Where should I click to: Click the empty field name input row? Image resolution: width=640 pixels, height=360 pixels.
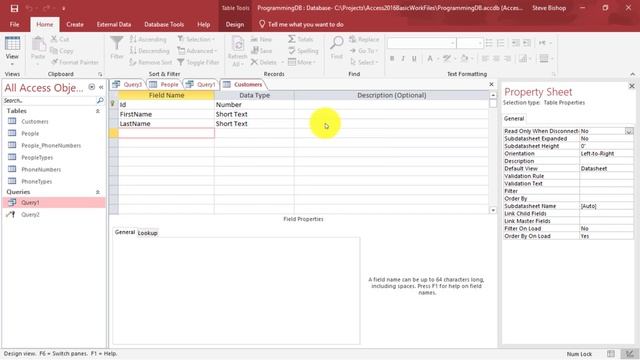[x=166, y=133]
